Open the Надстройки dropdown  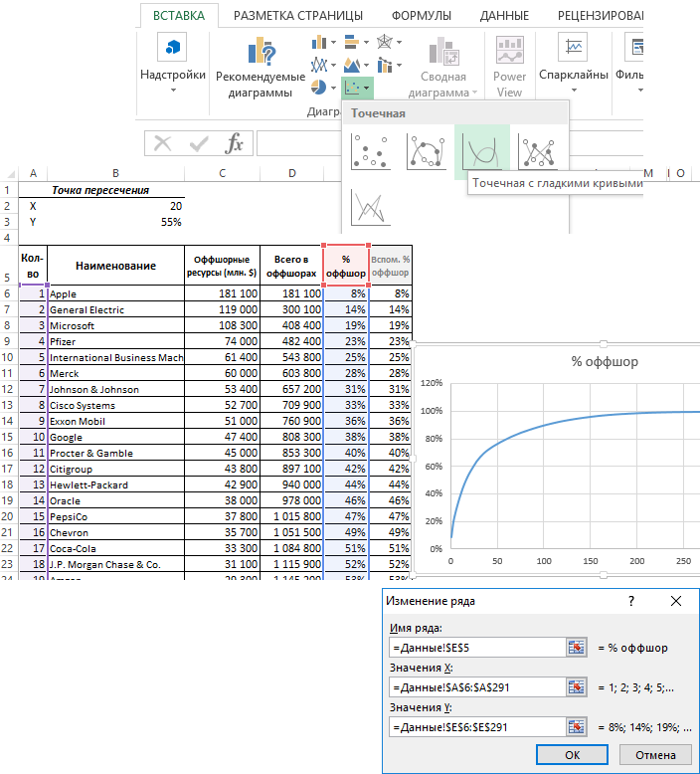[172, 91]
